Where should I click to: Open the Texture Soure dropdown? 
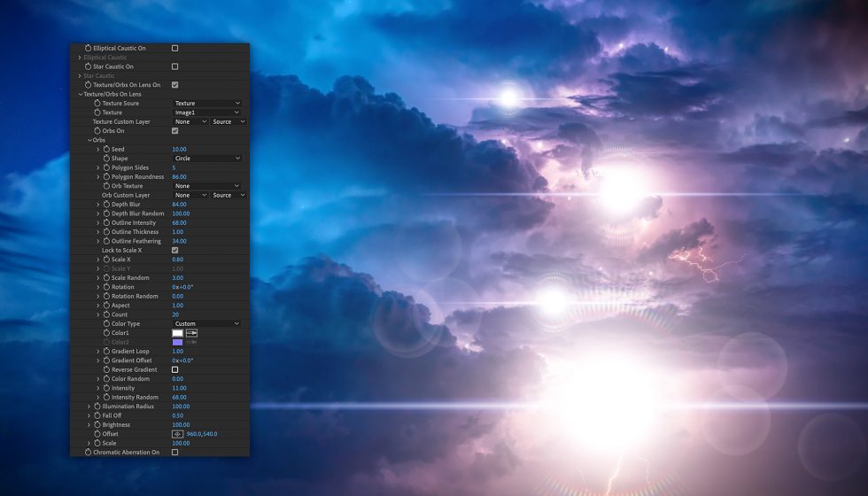tap(207, 103)
